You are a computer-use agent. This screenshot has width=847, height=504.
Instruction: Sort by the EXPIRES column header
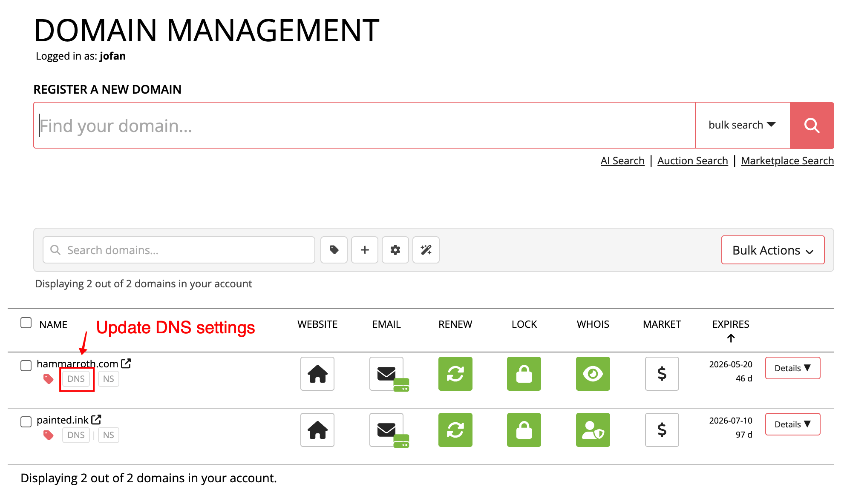coord(730,324)
